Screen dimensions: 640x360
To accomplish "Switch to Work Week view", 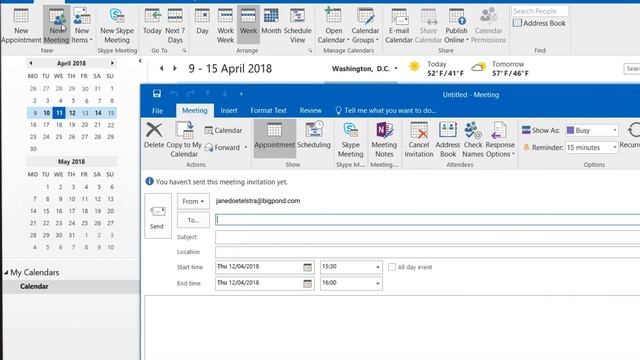I will pyautogui.click(x=225, y=25).
